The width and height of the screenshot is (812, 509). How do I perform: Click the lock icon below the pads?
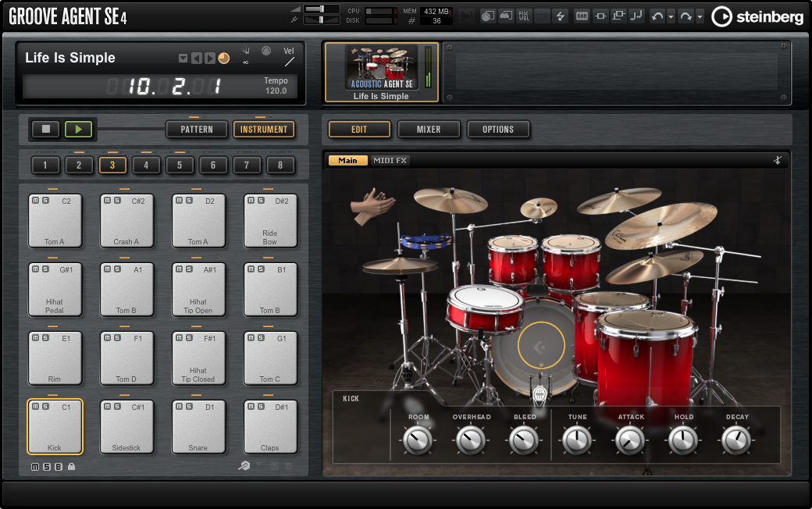click(x=72, y=467)
